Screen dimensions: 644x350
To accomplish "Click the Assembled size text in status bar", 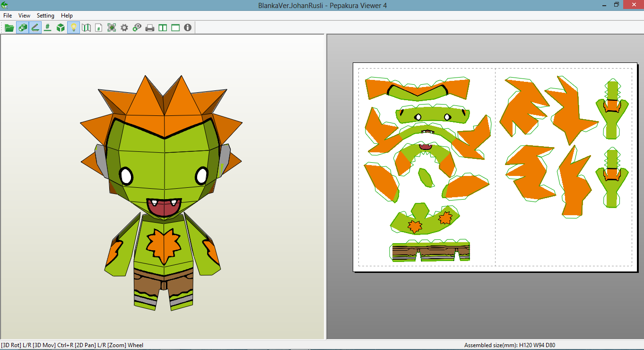I will (510, 345).
